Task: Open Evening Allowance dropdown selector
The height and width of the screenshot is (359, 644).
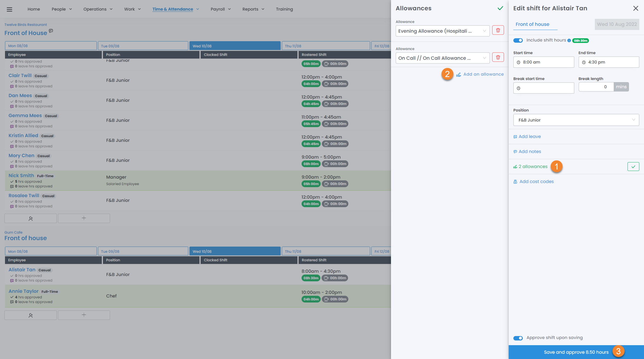Action: [x=442, y=31]
